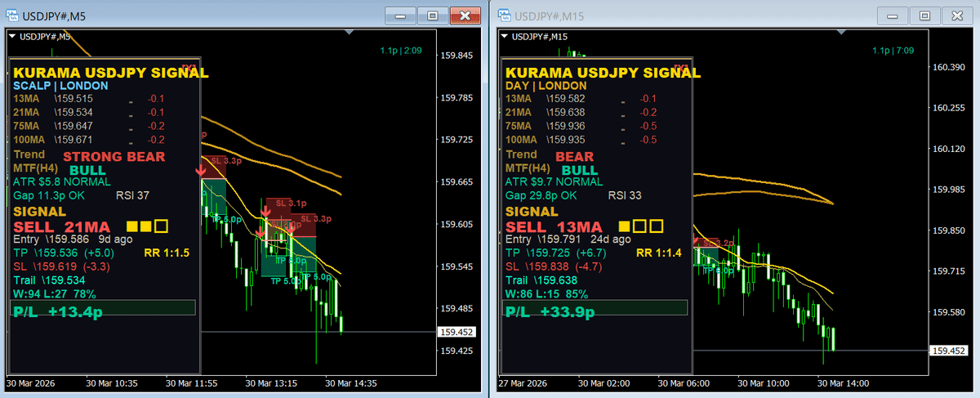This screenshot has width=980, height=398.
Task: Click the chart shift marker in M5 window
Action: (x=350, y=32)
